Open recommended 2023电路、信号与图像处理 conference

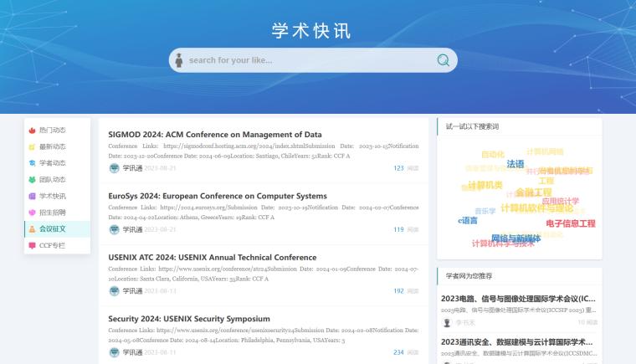(x=518, y=298)
